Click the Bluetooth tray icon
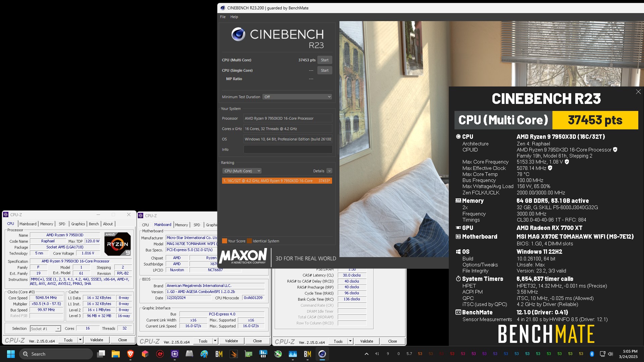The height and width of the screenshot is (362, 644). (592, 354)
